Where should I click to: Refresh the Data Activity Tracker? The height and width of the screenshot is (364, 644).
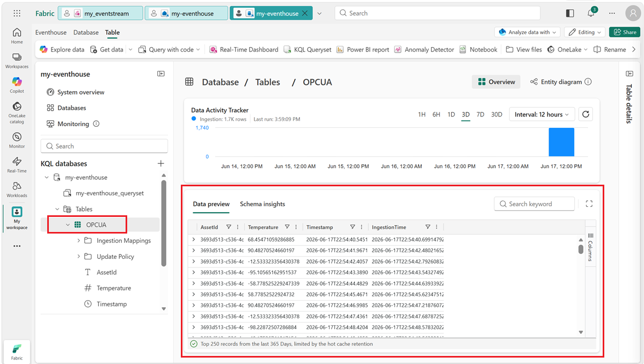[586, 114]
